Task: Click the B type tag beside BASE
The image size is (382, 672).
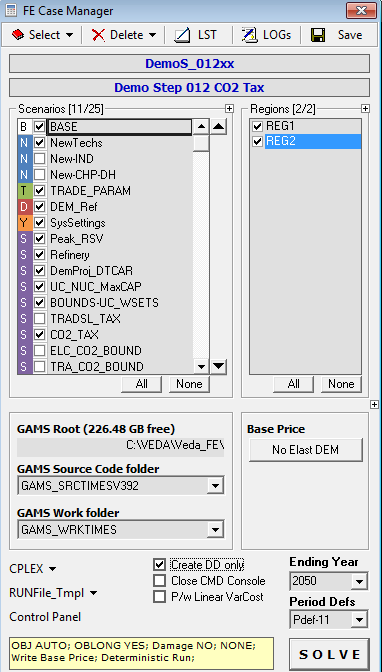Action: pos(24,127)
